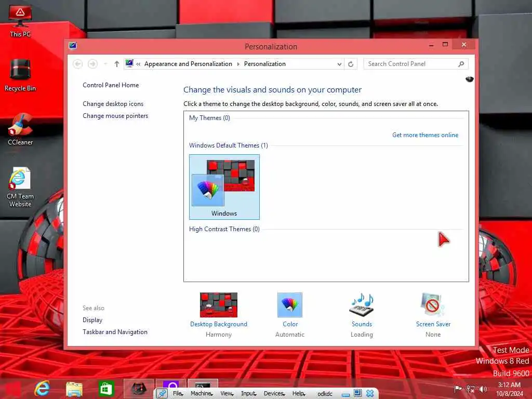Click the Sounds text link
The width and height of the screenshot is (532, 399).
click(x=362, y=324)
